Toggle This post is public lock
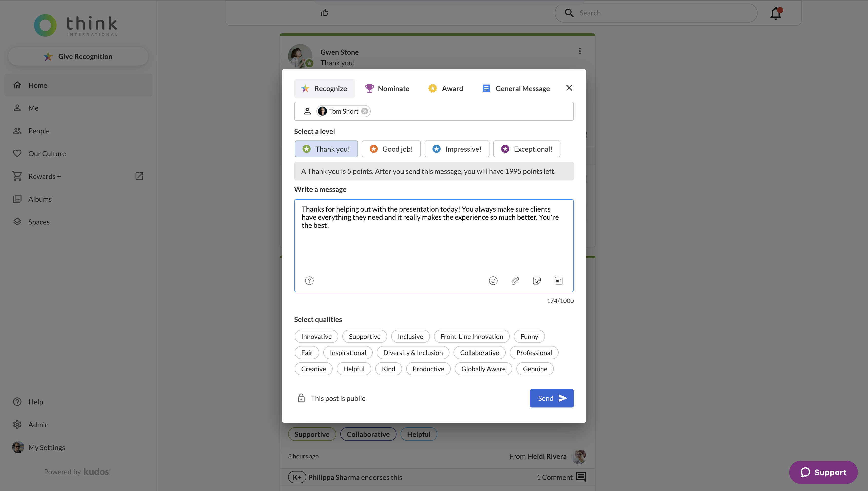The image size is (868, 491). 301,398
